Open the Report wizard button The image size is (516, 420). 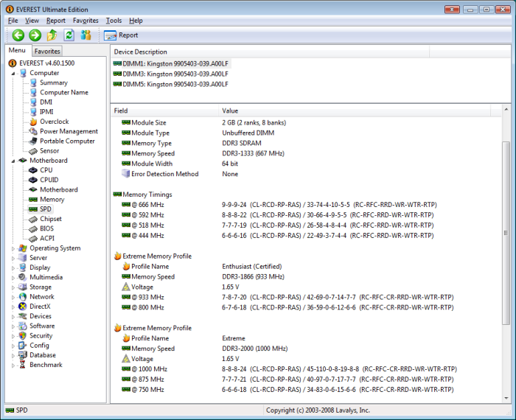tap(121, 35)
